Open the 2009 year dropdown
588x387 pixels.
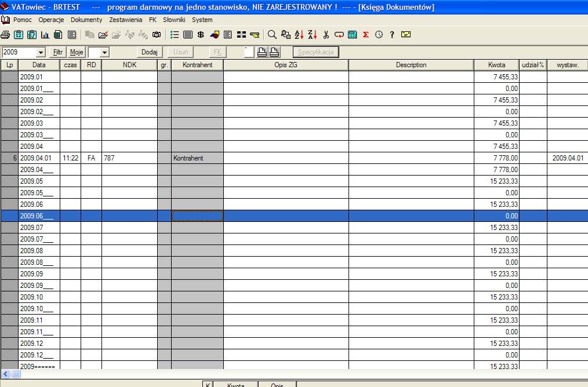(x=41, y=53)
